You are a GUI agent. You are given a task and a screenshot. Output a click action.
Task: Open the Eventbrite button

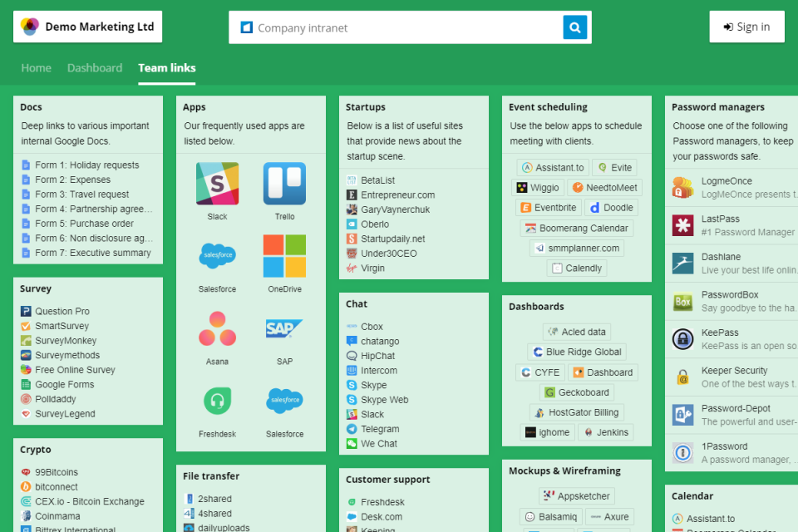(549, 208)
